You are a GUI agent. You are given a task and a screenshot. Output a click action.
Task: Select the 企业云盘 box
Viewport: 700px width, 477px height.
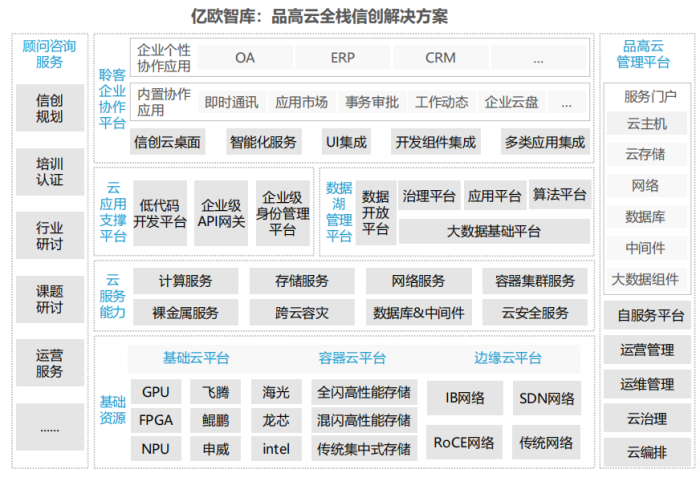pyautogui.click(x=511, y=102)
